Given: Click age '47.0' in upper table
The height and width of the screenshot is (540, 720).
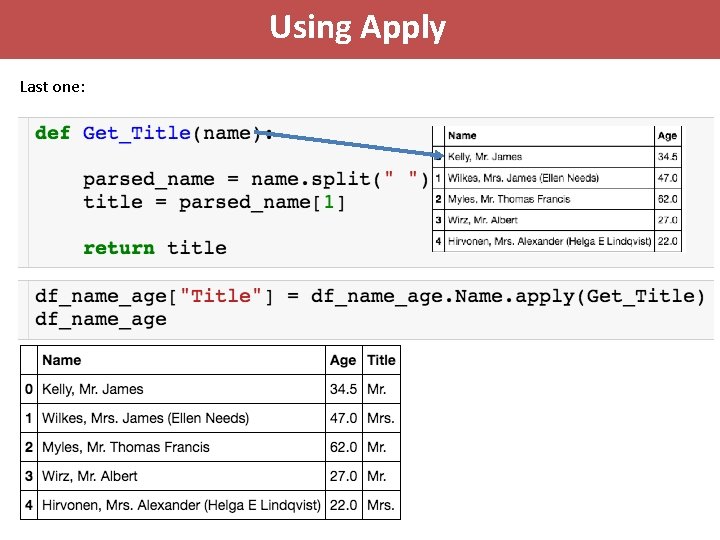Looking at the screenshot, I should (x=667, y=178).
